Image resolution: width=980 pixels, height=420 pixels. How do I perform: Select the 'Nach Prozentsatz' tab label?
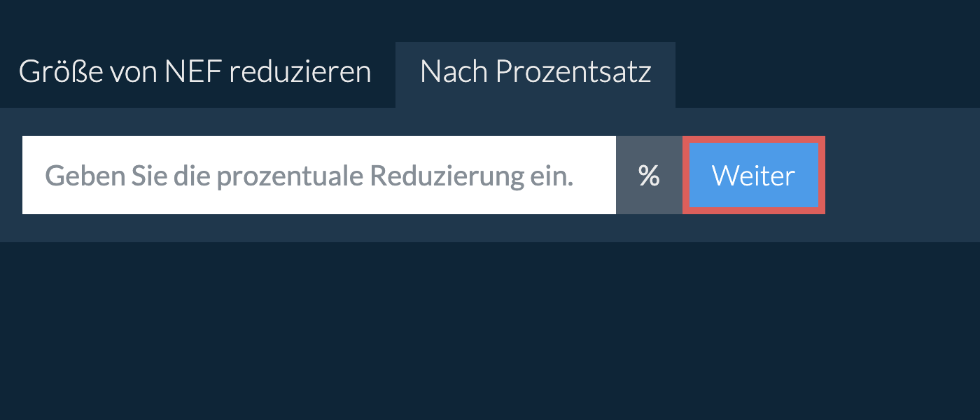coord(535,72)
